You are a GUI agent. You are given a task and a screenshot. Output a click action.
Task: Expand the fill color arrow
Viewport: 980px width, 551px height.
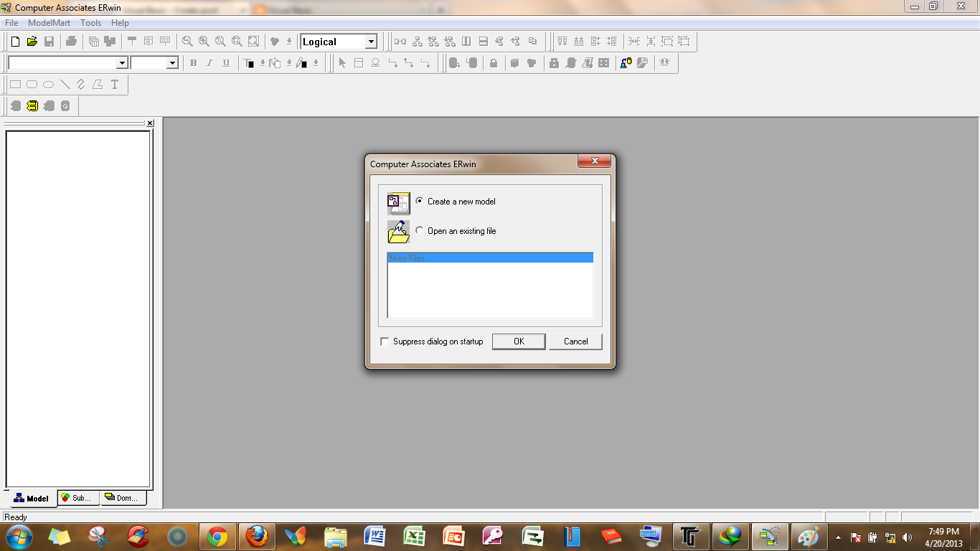click(x=289, y=63)
